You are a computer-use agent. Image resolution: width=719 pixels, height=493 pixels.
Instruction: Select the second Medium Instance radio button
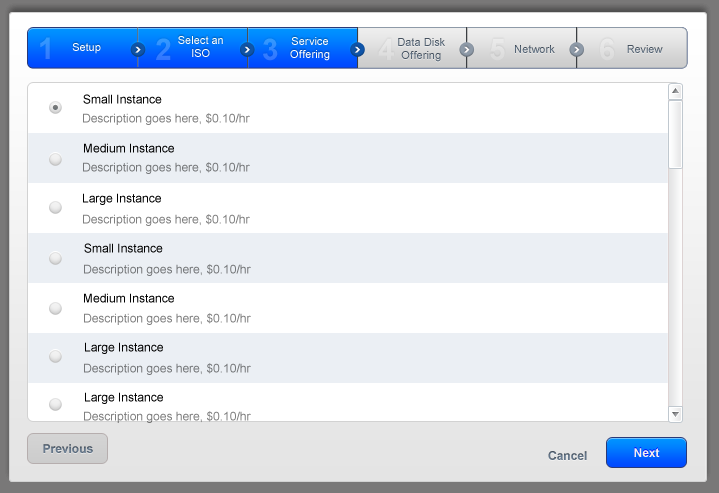55,308
